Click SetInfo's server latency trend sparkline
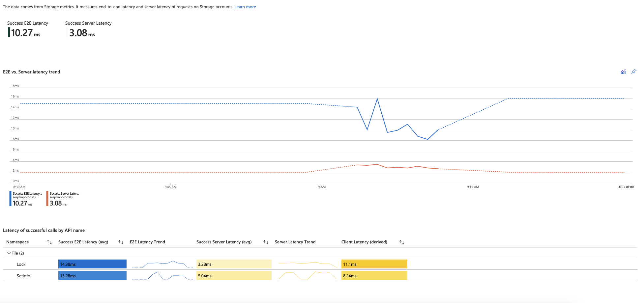644x303 pixels. (x=307, y=276)
